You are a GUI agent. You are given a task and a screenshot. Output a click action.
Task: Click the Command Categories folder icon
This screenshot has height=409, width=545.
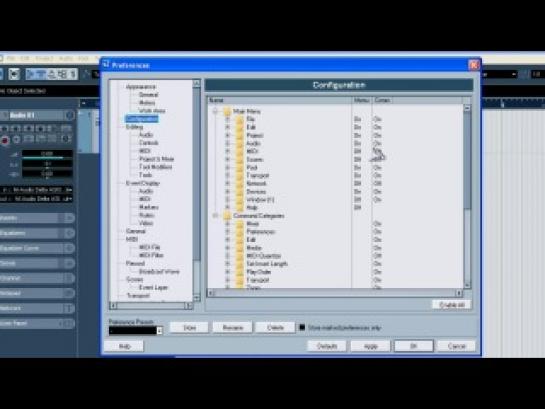point(227,216)
